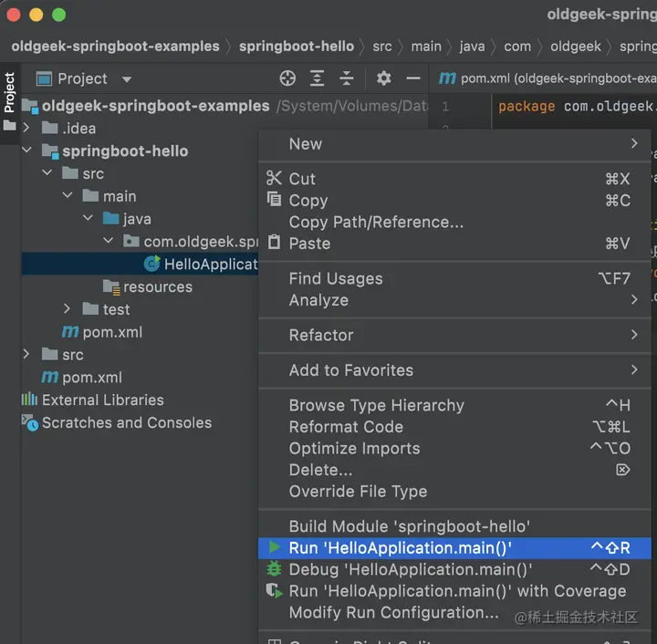Click the springboot-hello module folder icon
The image size is (657, 644).
click(x=50, y=151)
